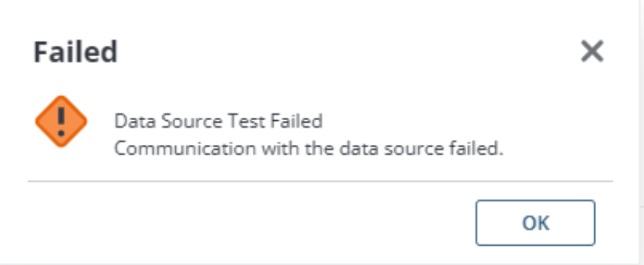Click the orange warning diamond icon

[x=61, y=121]
